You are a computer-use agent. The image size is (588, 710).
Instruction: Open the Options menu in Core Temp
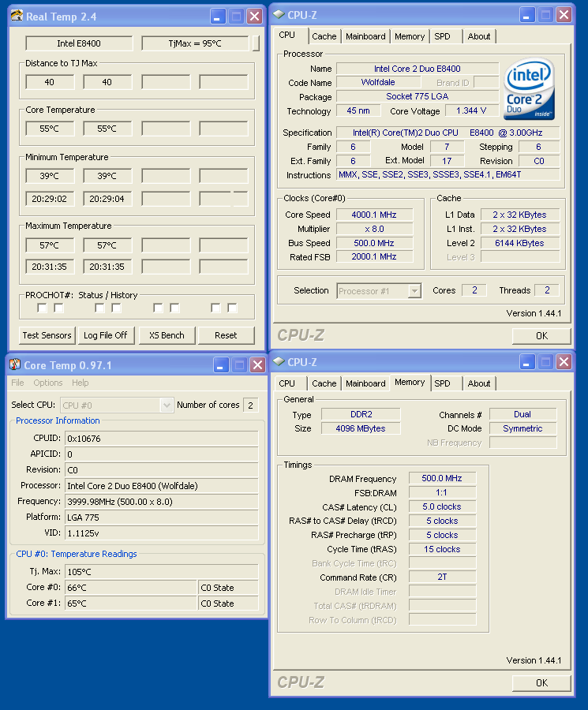48,383
